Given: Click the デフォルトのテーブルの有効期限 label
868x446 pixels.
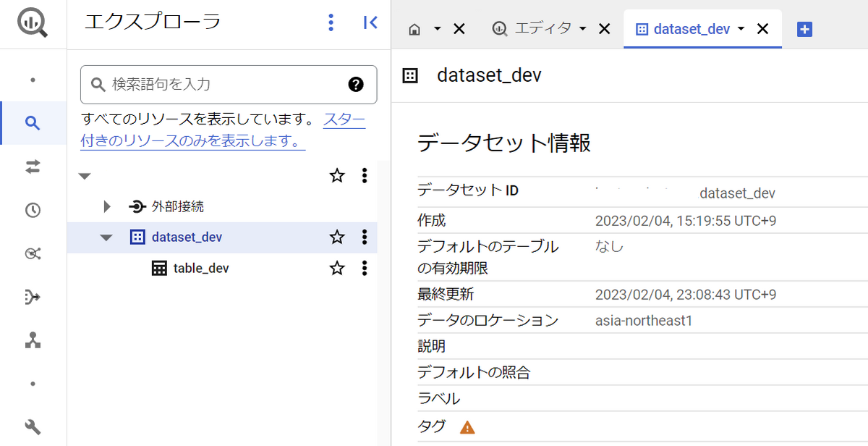Looking at the screenshot, I should (488, 257).
